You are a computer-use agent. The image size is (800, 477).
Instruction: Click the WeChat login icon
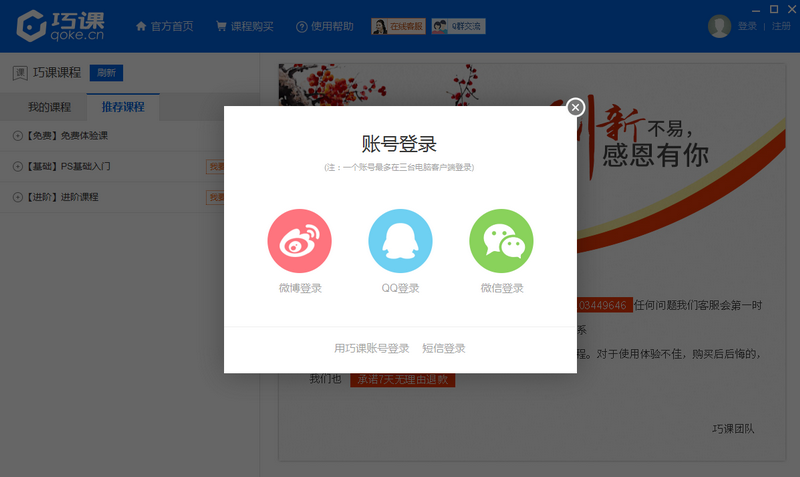point(502,241)
